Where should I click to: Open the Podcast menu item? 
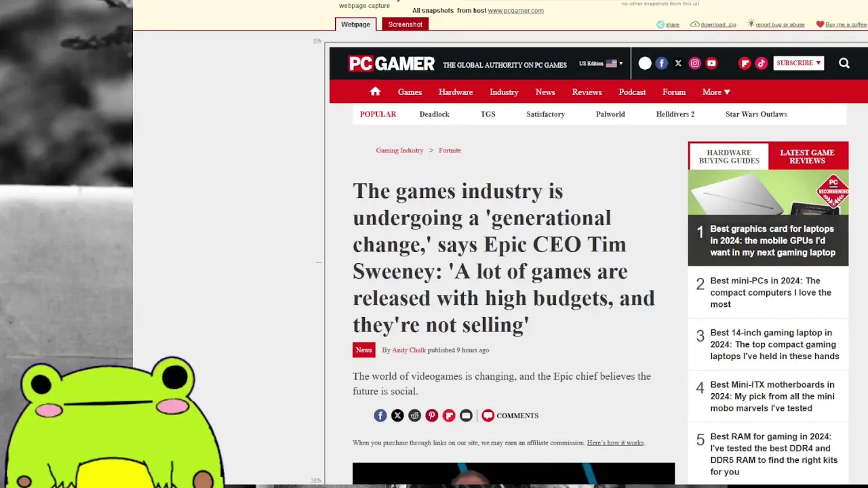(632, 92)
